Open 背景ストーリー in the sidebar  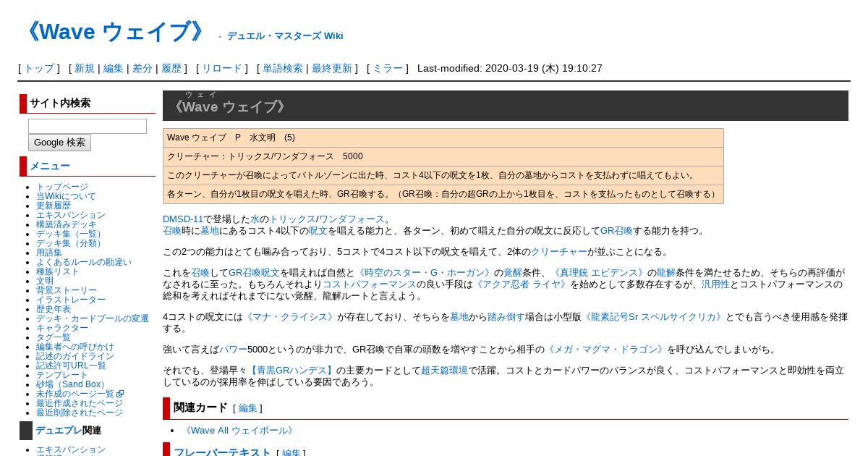coord(67,290)
